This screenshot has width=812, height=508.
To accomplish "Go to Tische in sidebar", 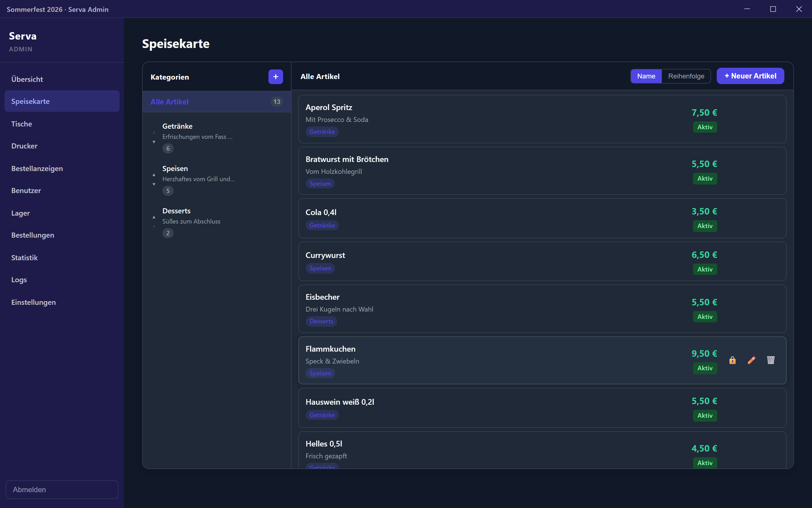I will tap(62, 124).
